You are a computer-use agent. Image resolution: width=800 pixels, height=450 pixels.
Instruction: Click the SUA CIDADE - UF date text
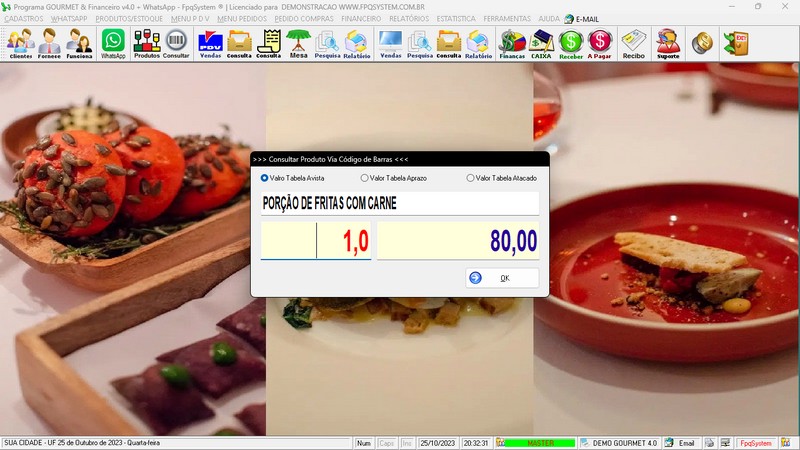point(82,443)
